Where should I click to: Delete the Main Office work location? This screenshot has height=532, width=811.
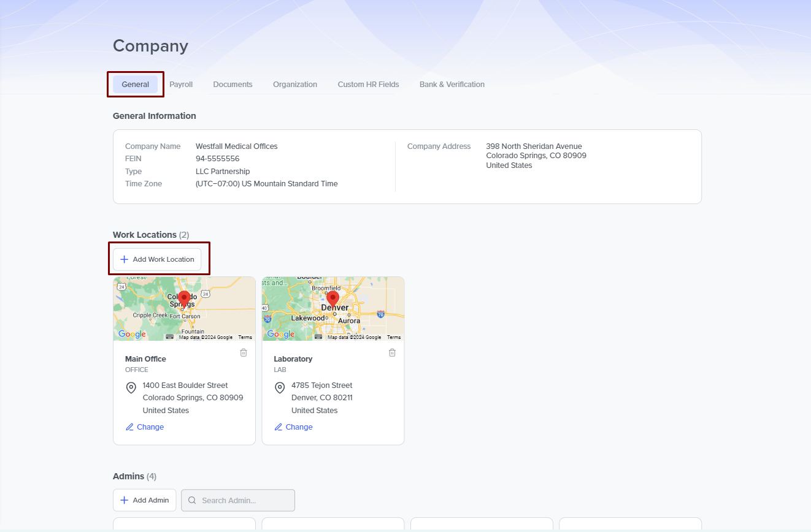[244, 352]
